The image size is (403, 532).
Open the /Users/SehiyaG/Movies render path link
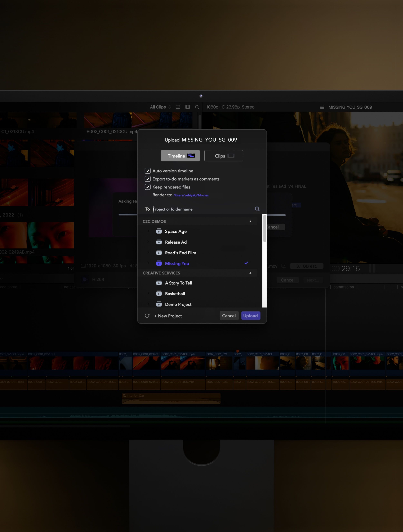coord(191,195)
